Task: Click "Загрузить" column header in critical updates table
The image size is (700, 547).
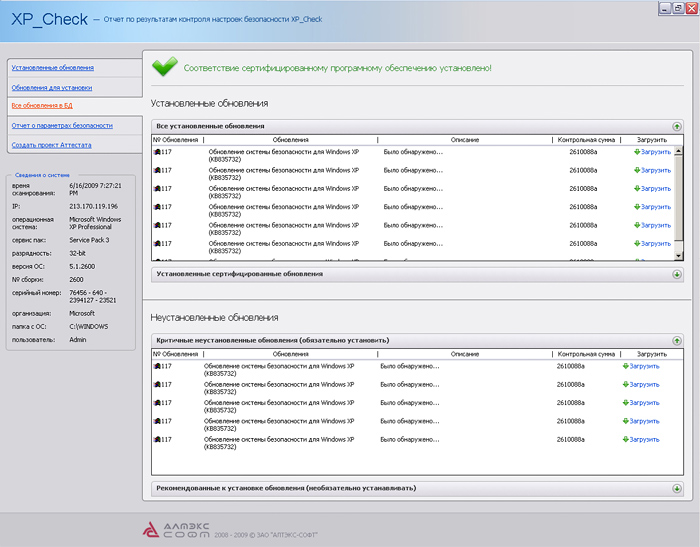Action: [x=652, y=354]
